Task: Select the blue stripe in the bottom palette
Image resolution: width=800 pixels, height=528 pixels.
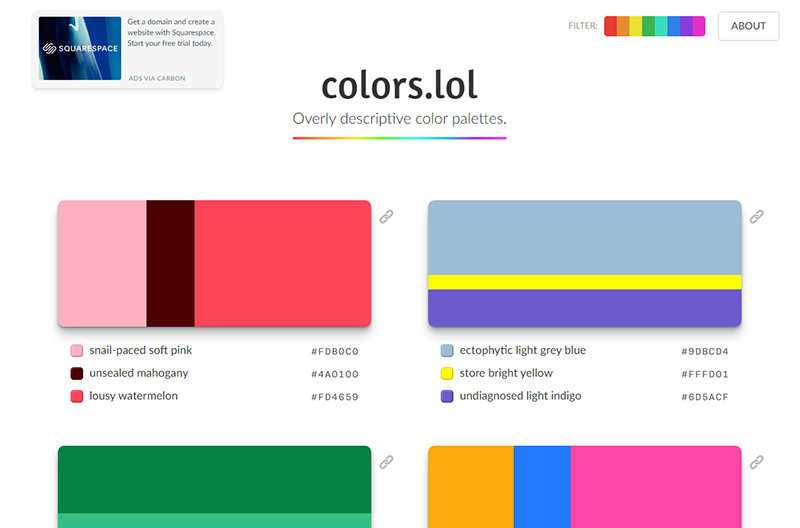Action: [x=542, y=487]
